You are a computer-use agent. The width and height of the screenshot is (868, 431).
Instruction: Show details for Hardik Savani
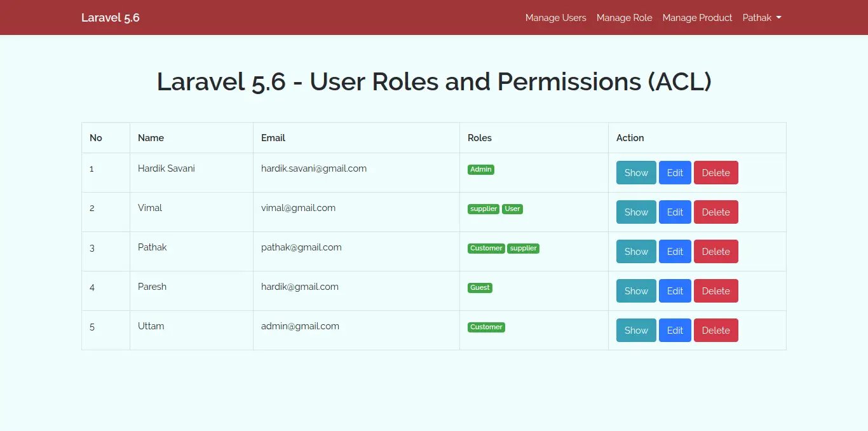pos(635,173)
